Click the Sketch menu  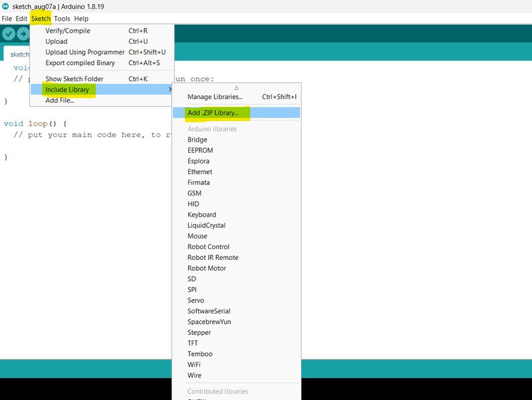tap(41, 19)
